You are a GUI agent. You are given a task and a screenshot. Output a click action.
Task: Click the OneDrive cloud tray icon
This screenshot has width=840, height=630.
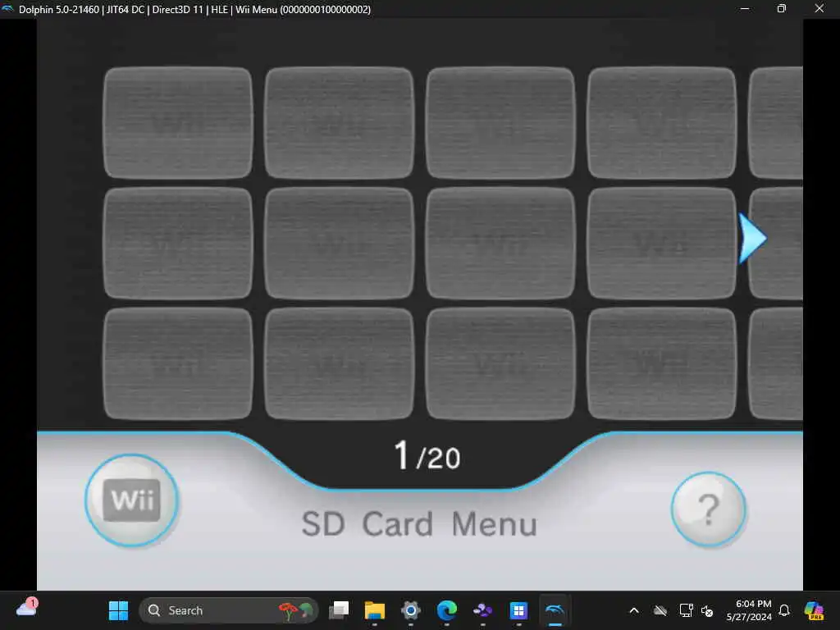pos(660,610)
